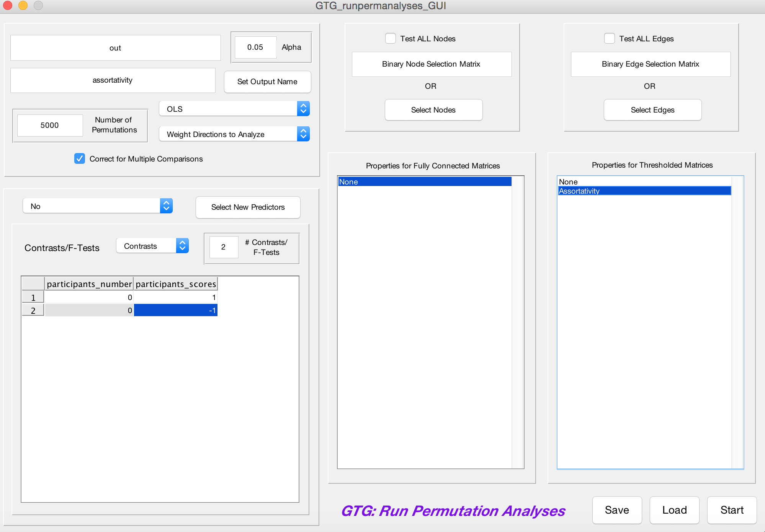Load saved analysis settings
765x532 pixels.
[x=674, y=510]
